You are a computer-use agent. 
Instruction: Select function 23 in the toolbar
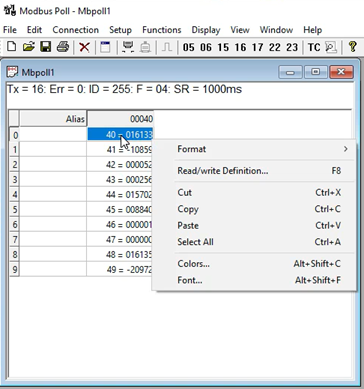click(292, 47)
